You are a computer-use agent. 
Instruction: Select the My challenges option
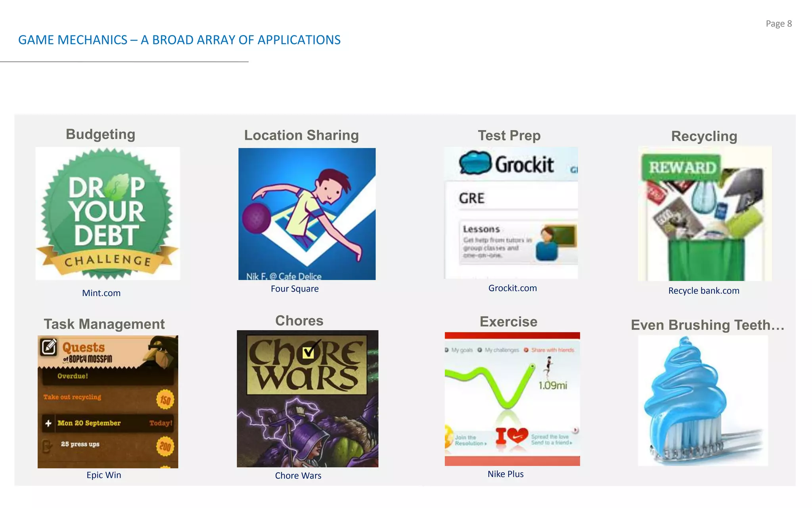tap(498, 350)
